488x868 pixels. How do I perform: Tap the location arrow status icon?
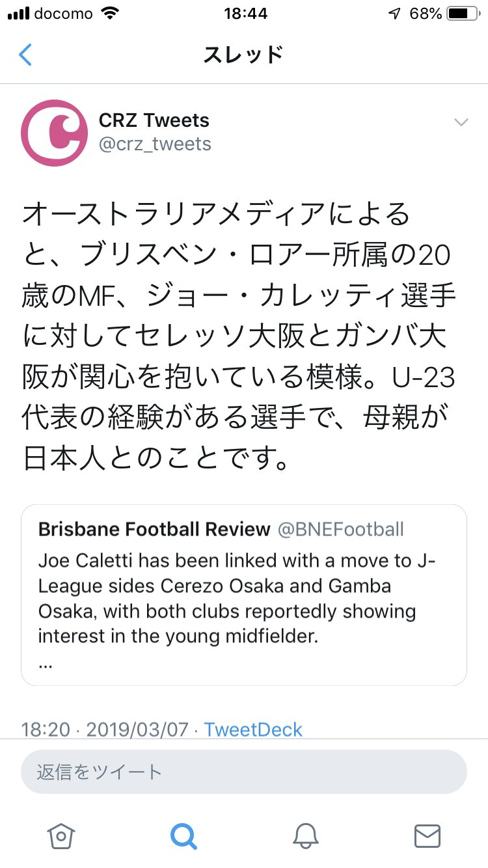click(394, 13)
